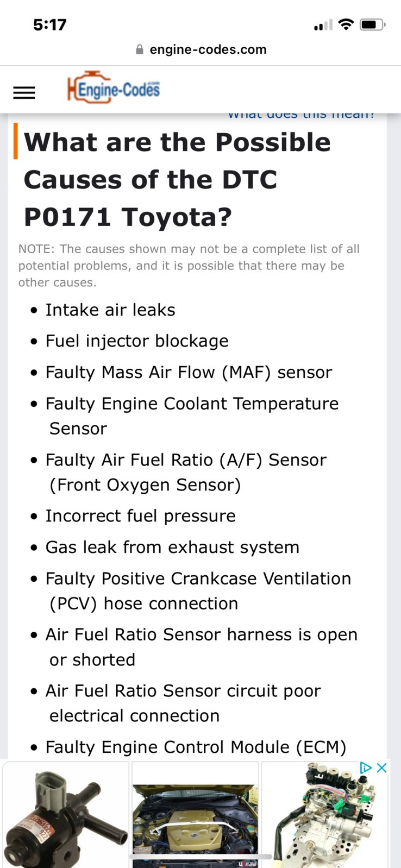Screen dimensions: 401x868
Task: Open the engine bay strut bar ad
Action: (195, 814)
